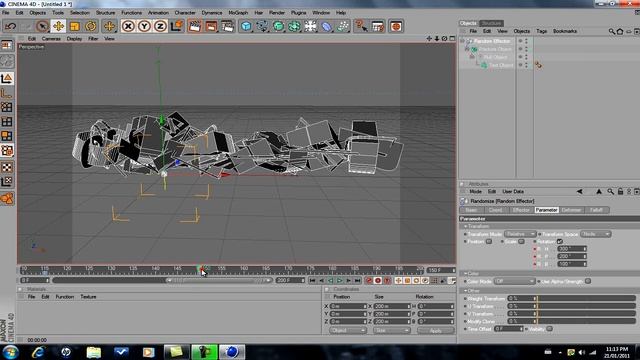Image resolution: width=640 pixels, height=360 pixels.
Task: Toggle the Z axis lock icon
Action: [160, 27]
